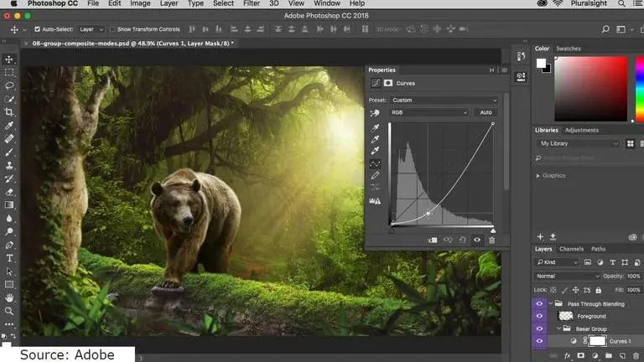
Task: Hide the Foreground layer
Action: (x=539, y=316)
